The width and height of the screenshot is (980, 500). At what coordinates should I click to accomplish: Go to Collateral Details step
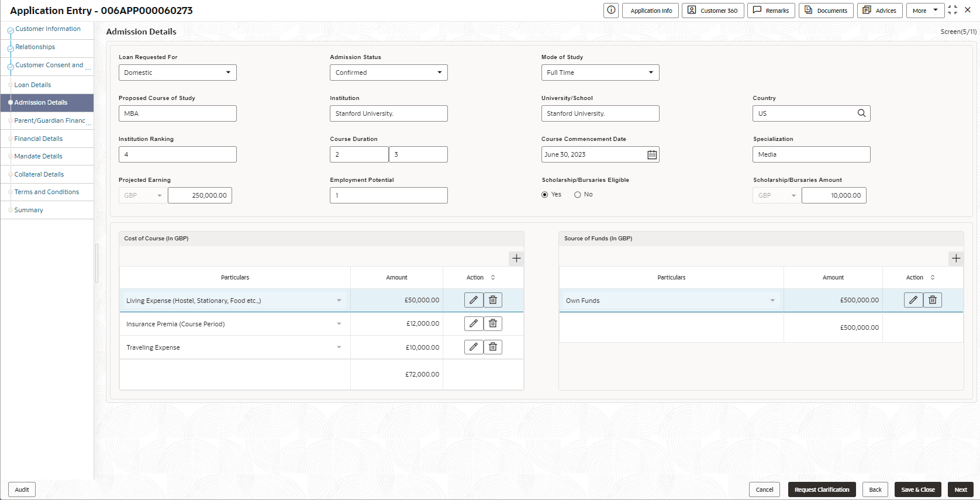pos(39,174)
